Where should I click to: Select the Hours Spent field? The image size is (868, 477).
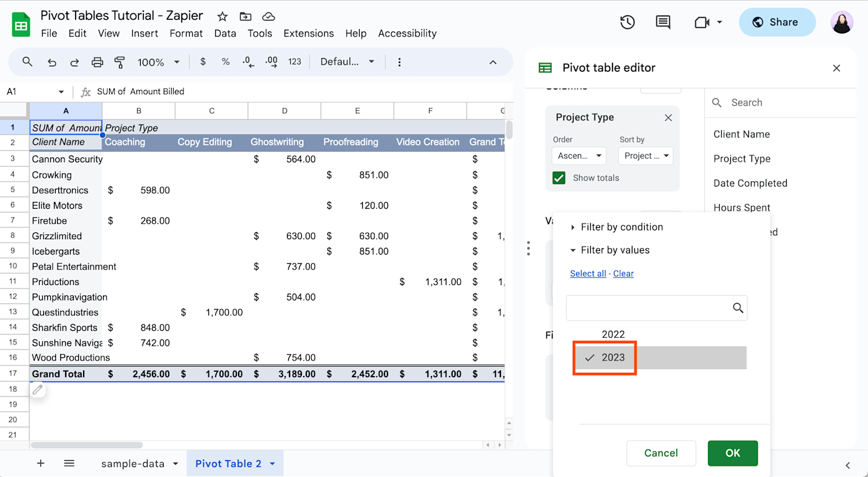(742, 208)
